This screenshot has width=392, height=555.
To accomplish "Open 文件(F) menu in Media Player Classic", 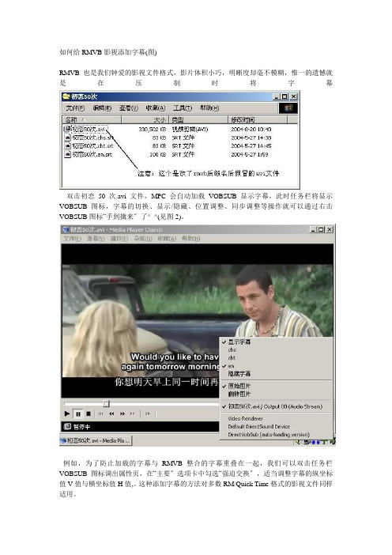I will 73,239.
